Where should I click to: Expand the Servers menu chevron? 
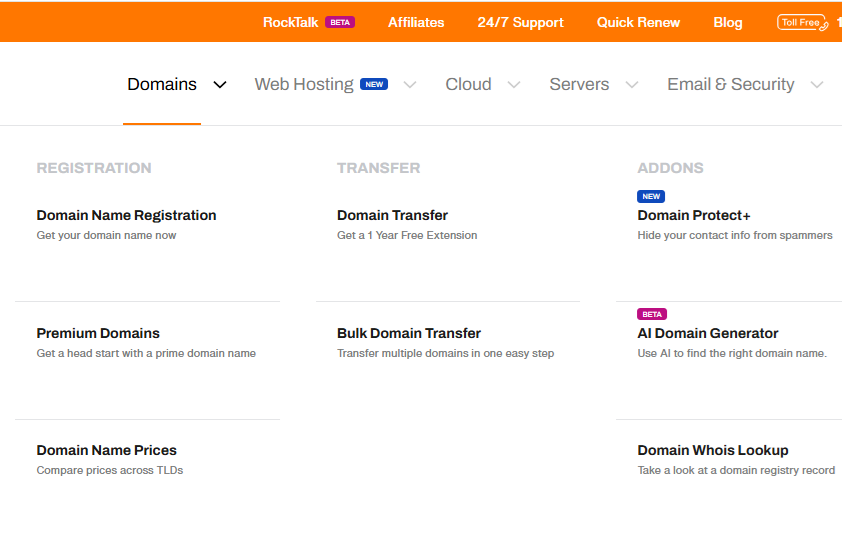[632, 85]
